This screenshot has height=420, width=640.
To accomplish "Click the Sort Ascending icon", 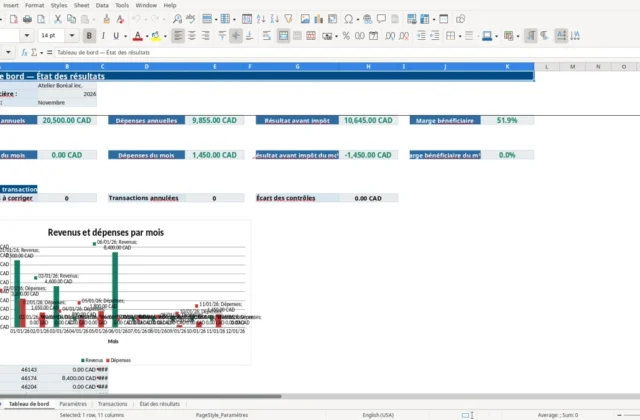I will [x=261, y=19].
